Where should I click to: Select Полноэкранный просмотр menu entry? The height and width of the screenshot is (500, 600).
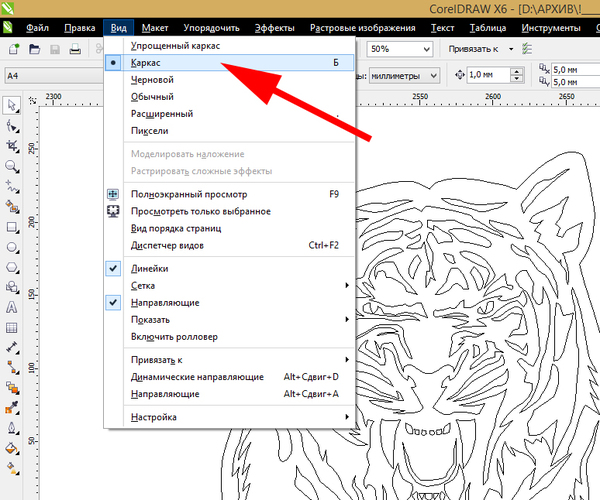click(189, 194)
